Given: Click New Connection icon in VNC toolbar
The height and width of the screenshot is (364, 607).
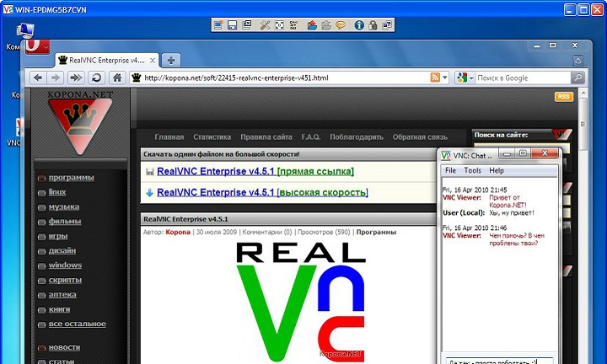Looking at the screenshot, I should pos(218,25).
